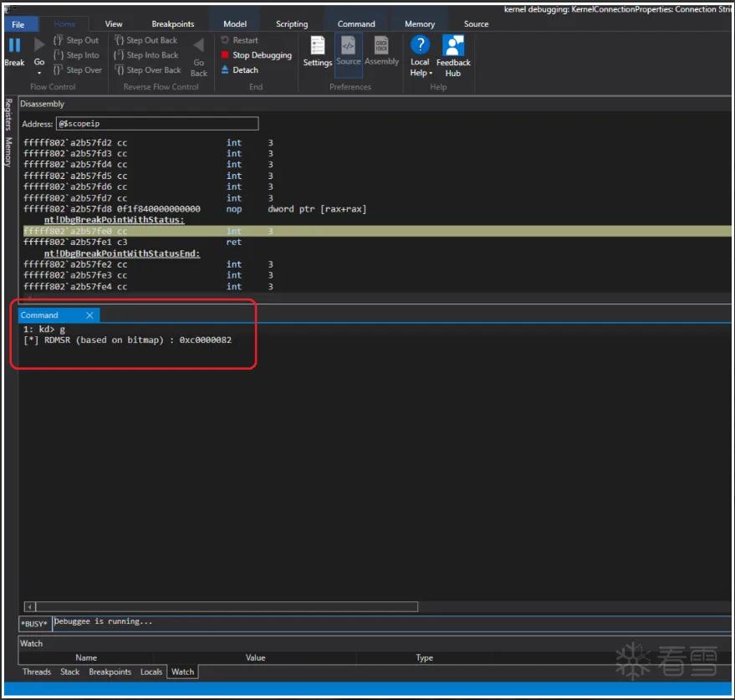Switch to the Home ribbon tab
Image resolution: width=735 pixels, height=700 pixels.
click(64, 24)
